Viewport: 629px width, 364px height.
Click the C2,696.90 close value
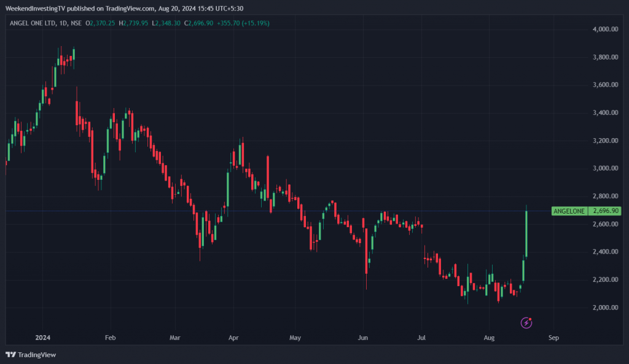click(x=198, y=23)
